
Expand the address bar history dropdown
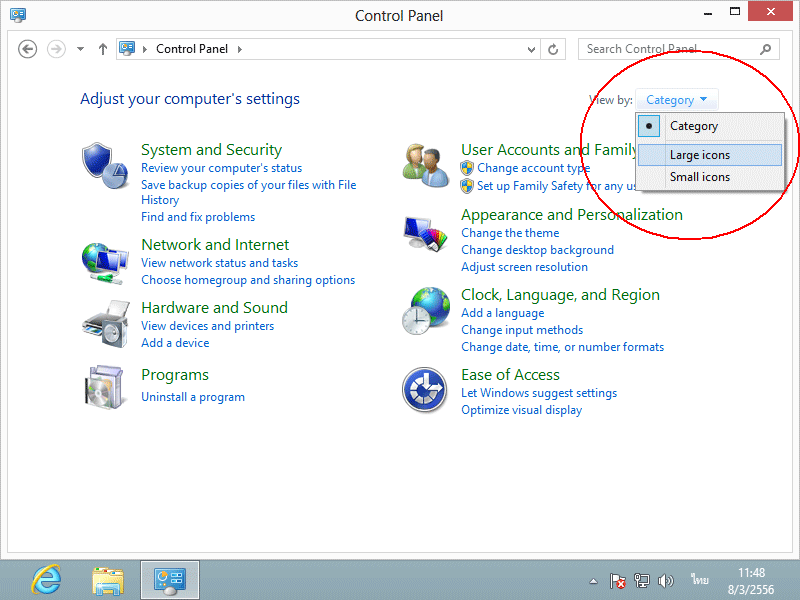pyautogui.click(x=531, y=49)
